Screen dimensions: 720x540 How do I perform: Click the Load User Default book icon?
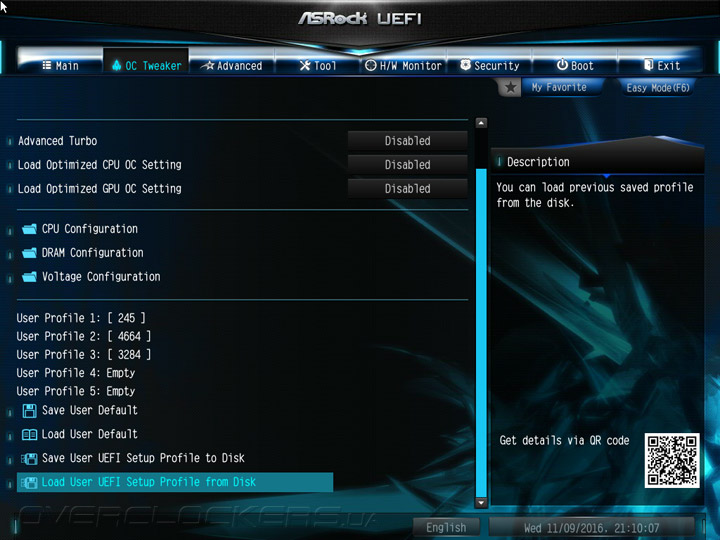[x=29, y=434]
